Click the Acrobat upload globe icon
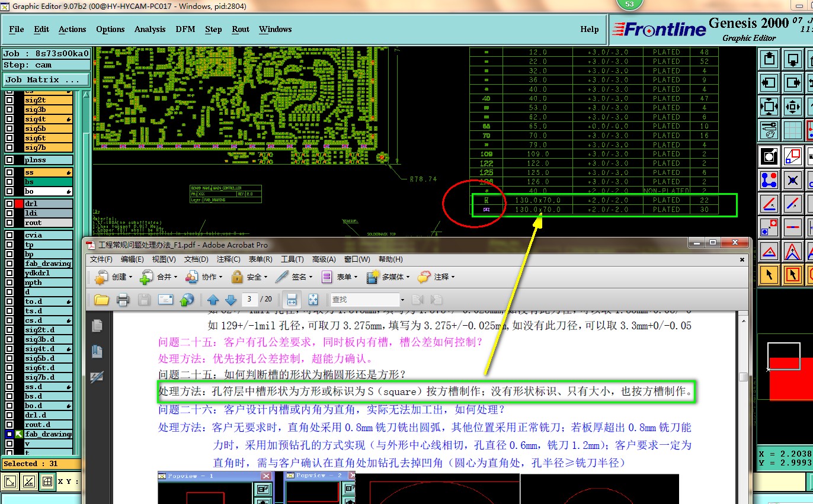 click(x=187, y=300)
